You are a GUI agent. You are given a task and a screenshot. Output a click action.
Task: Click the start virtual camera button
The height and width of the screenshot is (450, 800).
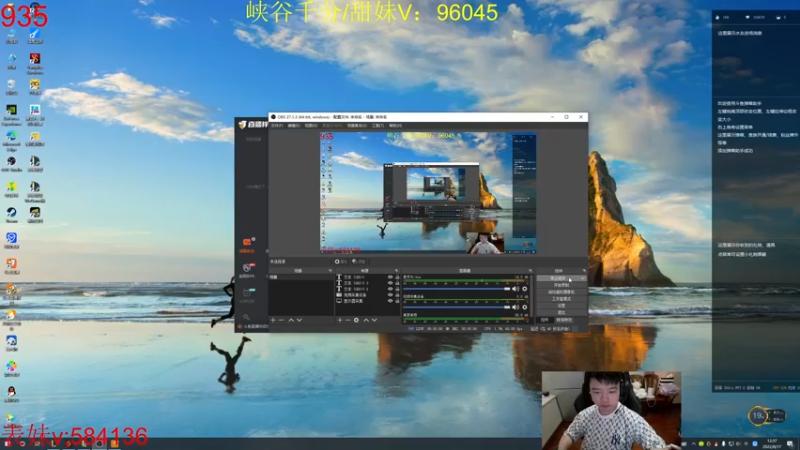[x=561, y=292]
